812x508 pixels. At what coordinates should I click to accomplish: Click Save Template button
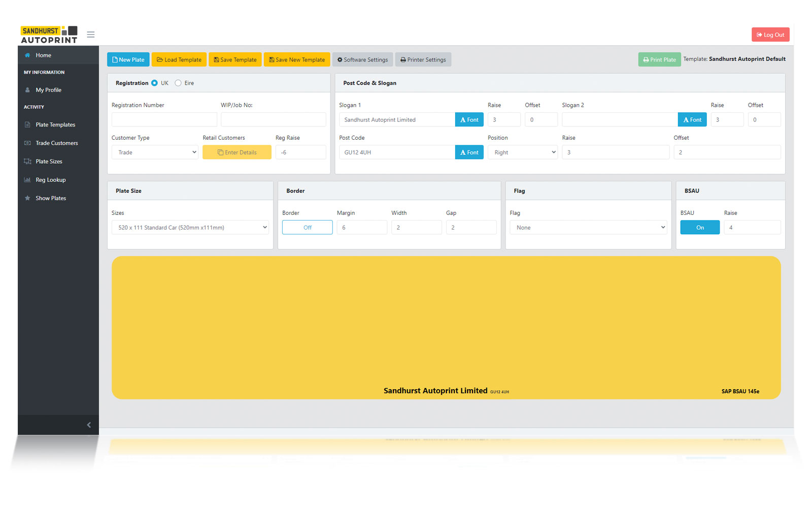point(235,59)
